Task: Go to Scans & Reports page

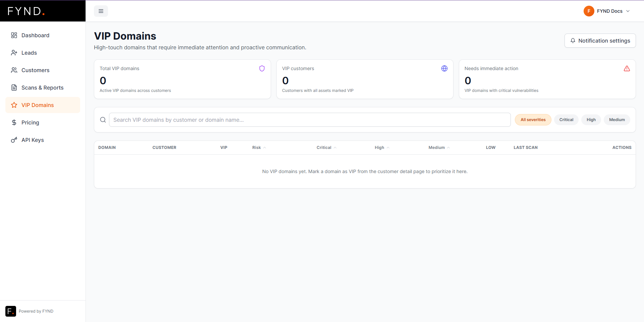Action: [x=42, y=88]
